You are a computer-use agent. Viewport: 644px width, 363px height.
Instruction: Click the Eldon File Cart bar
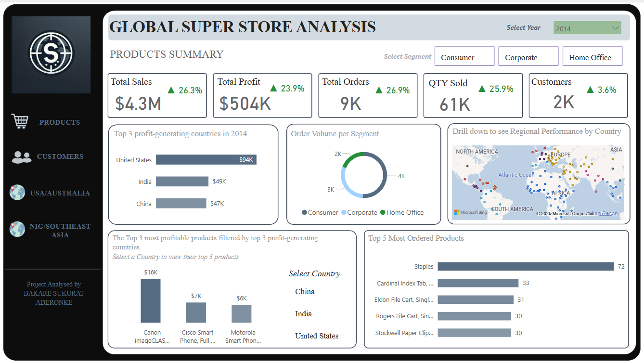[x=476, y=299]
